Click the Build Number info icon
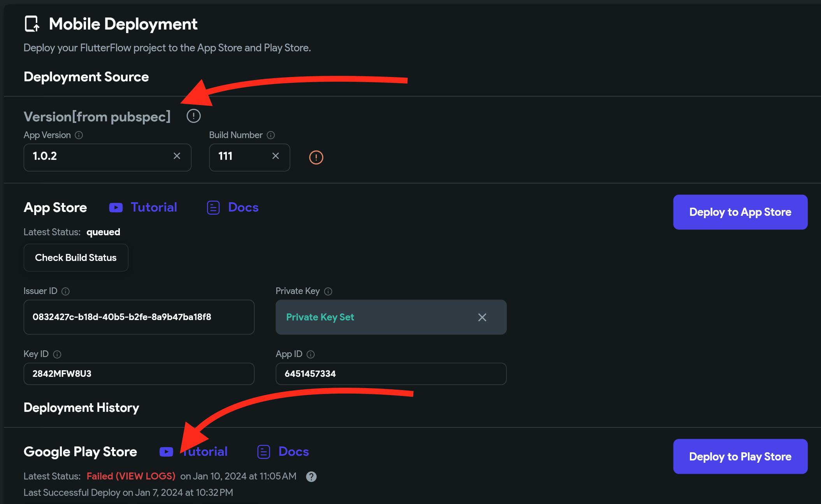Image resolution: width=821 pixels, height=504 pixels. [x=271, y=135]
